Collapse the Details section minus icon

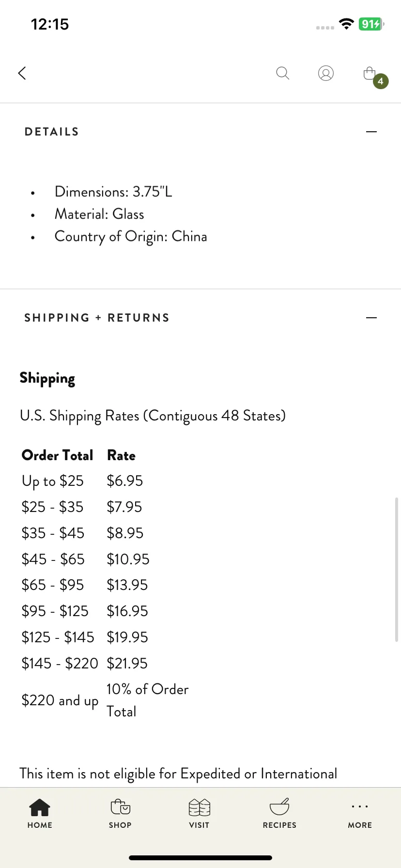pos(371,132)
